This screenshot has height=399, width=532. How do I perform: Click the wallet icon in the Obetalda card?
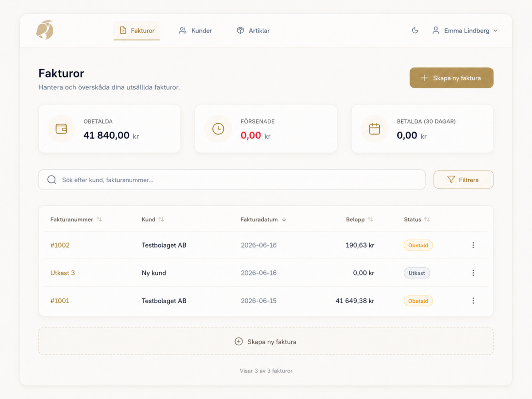coord(61,129)
